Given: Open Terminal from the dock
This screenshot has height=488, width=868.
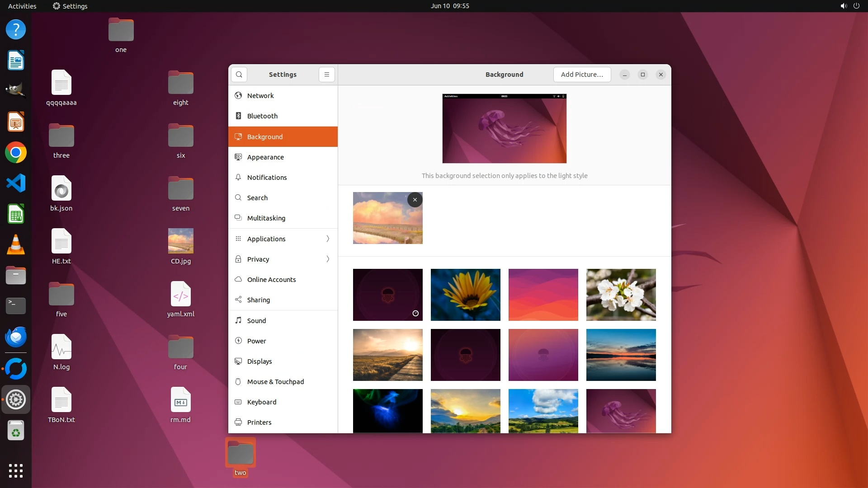Looking at the screenshot, I should [16, 306].
